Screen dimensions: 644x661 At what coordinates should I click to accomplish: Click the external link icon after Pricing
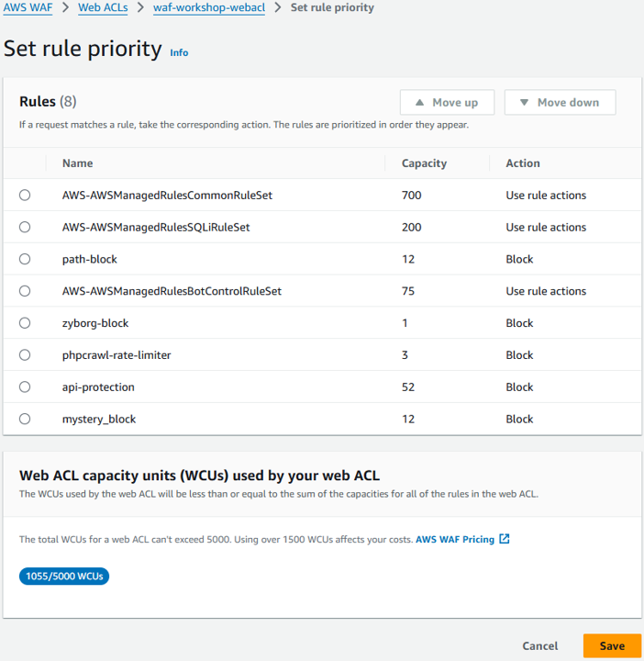tap(505, 539)
